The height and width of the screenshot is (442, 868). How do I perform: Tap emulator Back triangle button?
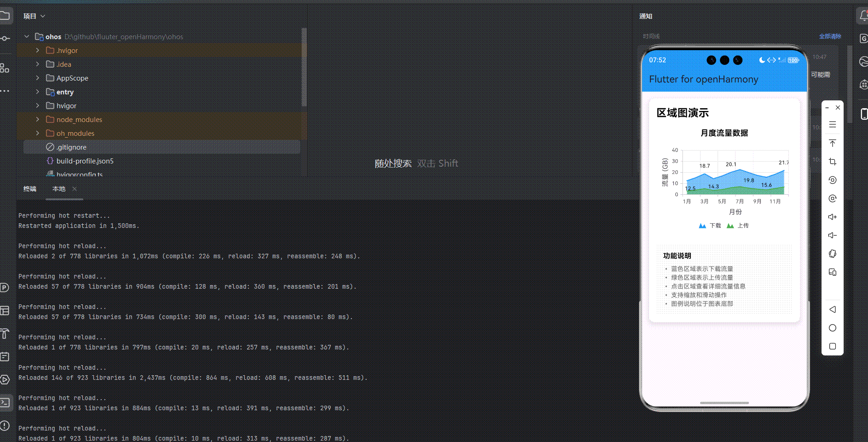833,309
